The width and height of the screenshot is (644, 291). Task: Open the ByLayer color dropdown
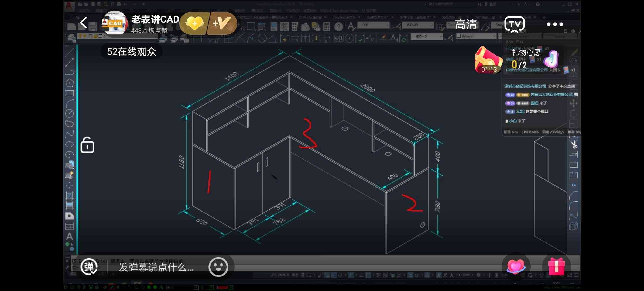(x=476, y=36)
